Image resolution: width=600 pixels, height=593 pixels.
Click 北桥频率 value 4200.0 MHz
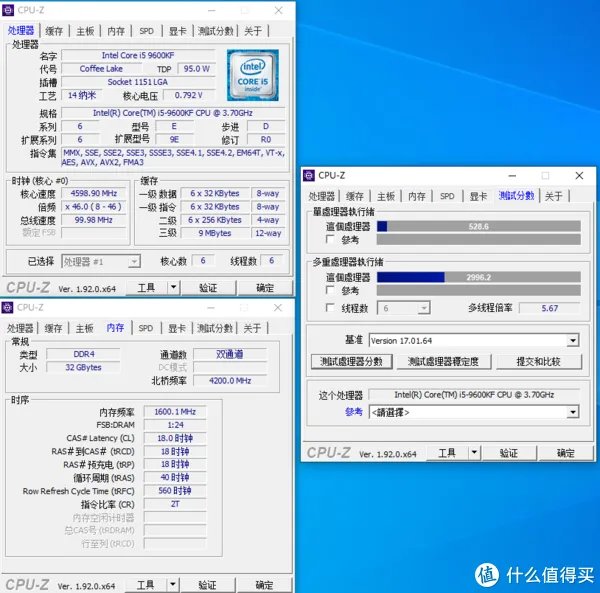[230, 381]
